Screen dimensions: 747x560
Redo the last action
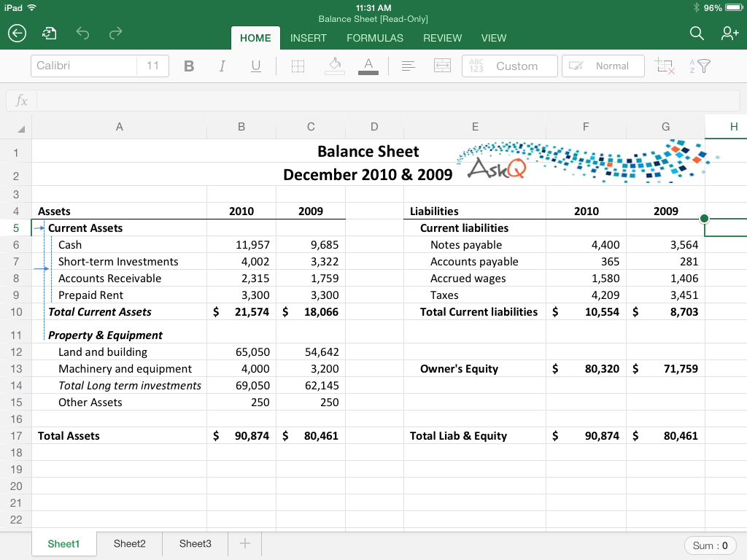point(115,34)
